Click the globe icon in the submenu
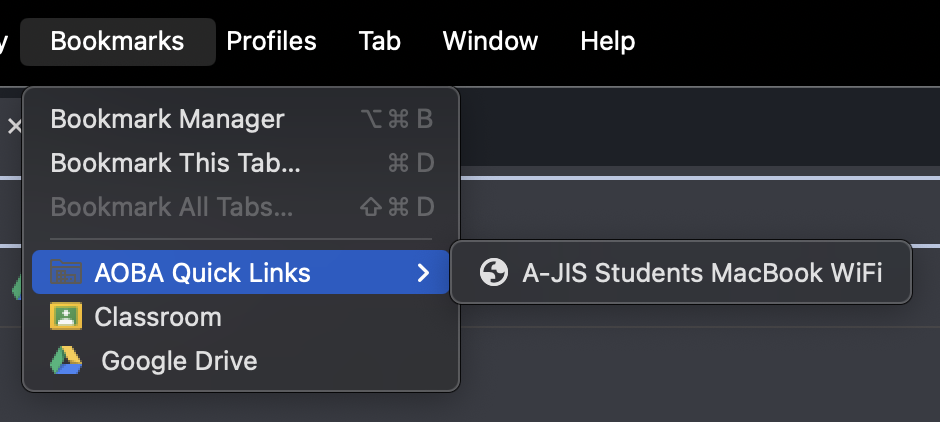The image size is (940, 422). tap(493, 272)
